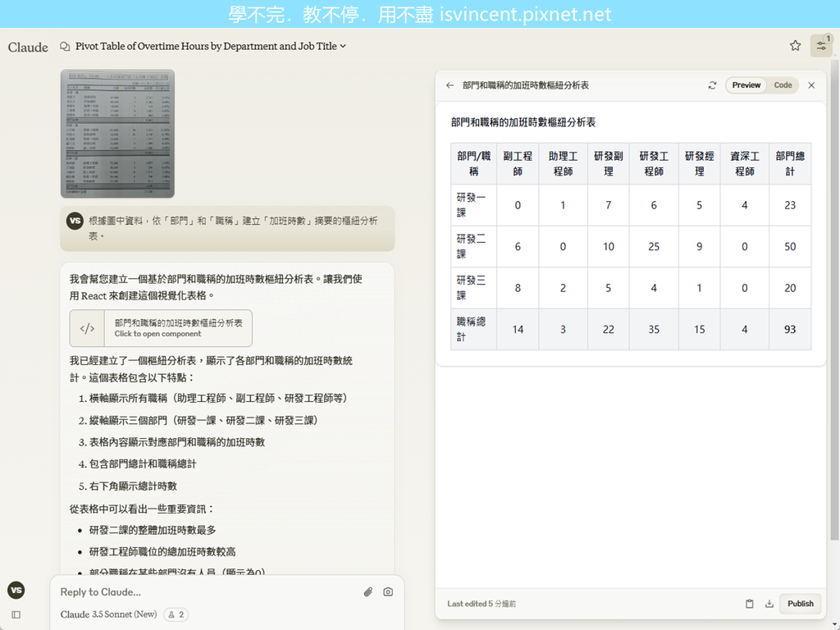Screen dimensions: 840x630
Task: Click the style selector showing 2
Action: tap(176, 614)
